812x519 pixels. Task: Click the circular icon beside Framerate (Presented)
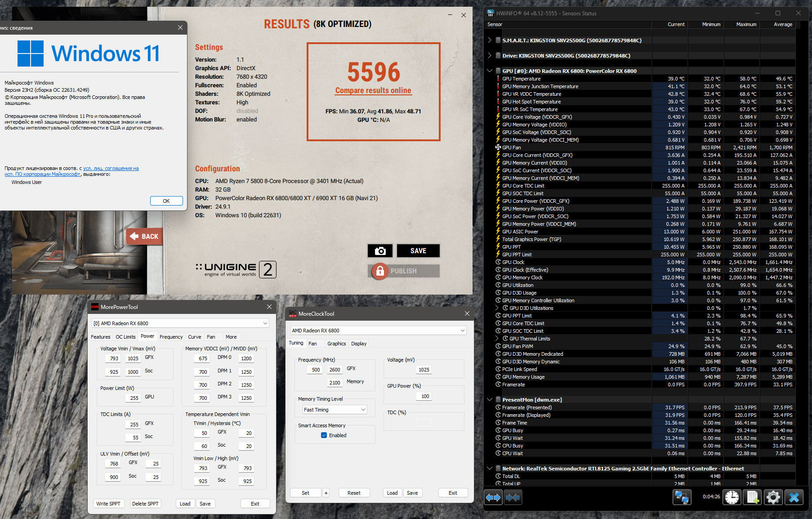click(498, 407)
